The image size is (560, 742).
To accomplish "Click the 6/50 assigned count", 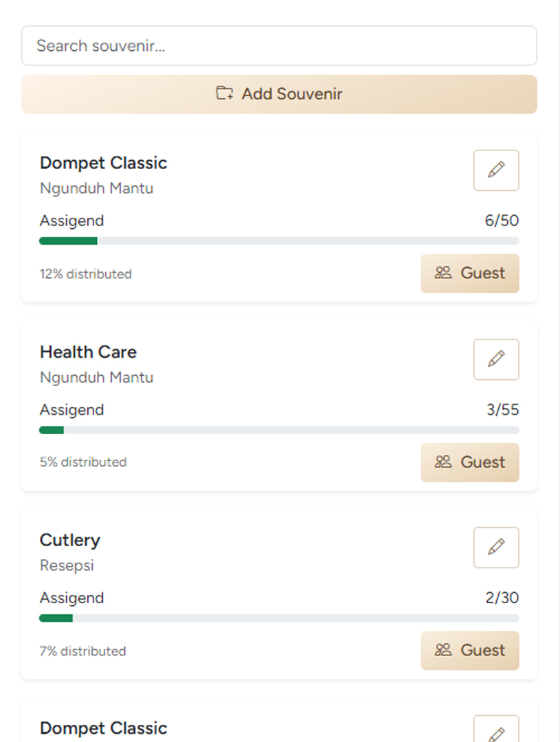I will (502, 221).
